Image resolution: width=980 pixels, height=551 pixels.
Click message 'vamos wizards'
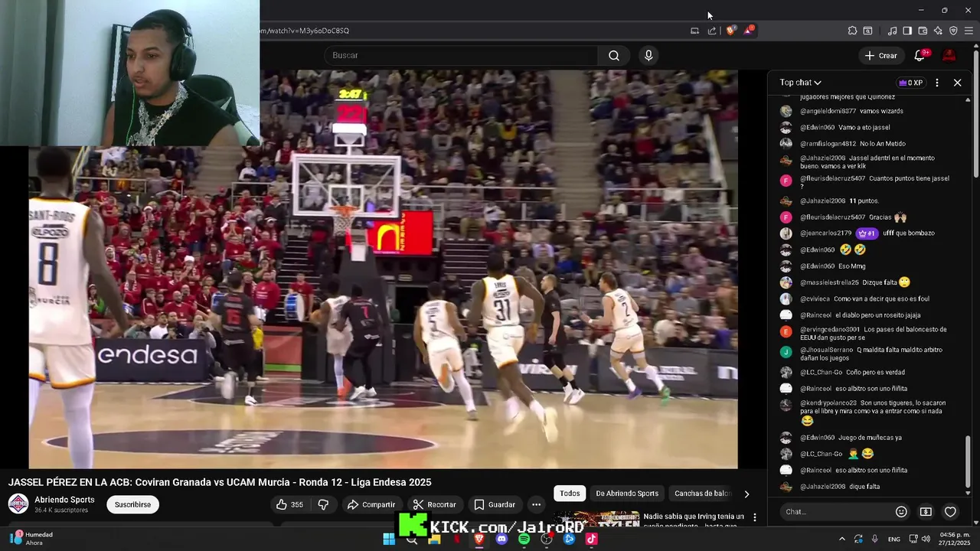(881, 111)
